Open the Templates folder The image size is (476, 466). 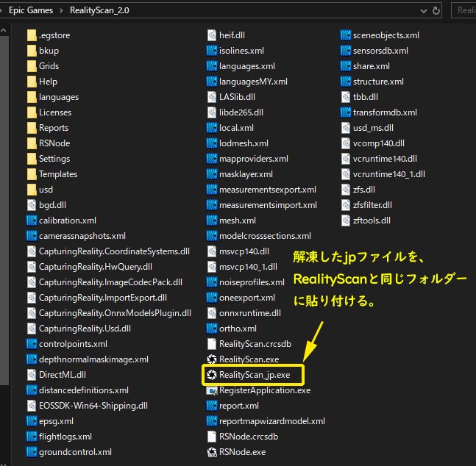[x=57, y=174]
